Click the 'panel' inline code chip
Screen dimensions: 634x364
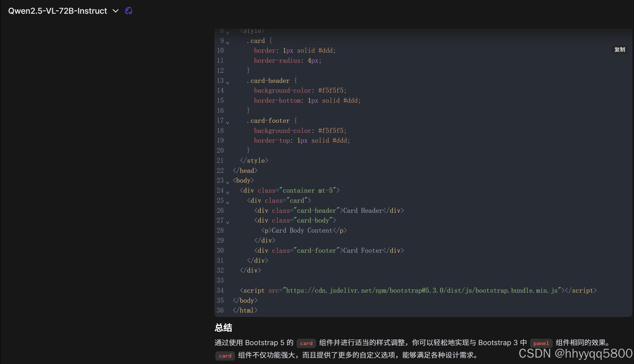pyautogui.click(x=541, y=343)
